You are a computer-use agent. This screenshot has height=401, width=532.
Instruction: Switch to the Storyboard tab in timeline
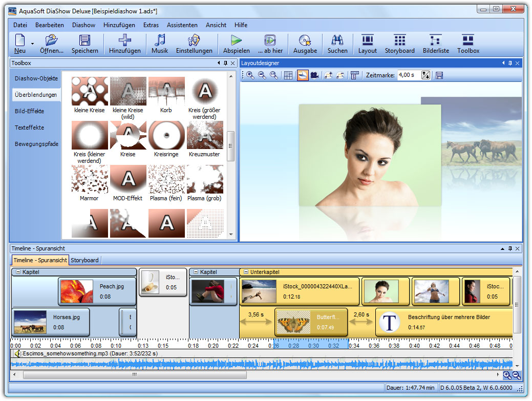click(85, 260)
